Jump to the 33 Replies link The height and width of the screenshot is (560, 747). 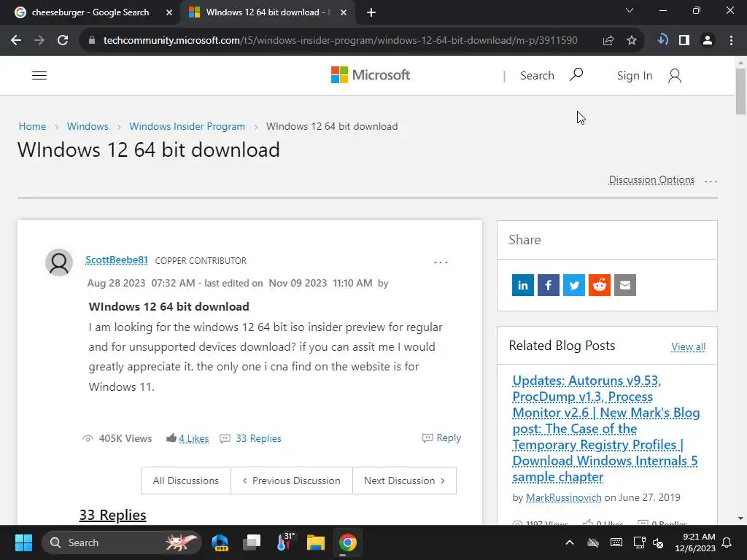pyautogui.click(x=258, y=438)
